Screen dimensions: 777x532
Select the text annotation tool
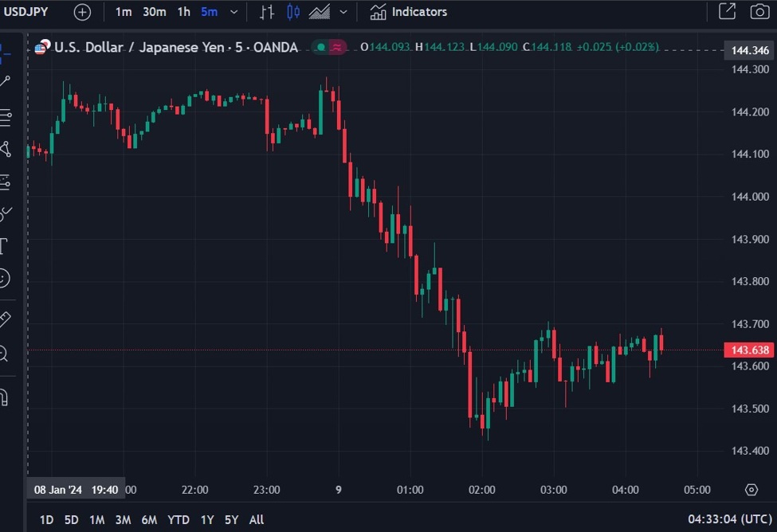[3, 246]
